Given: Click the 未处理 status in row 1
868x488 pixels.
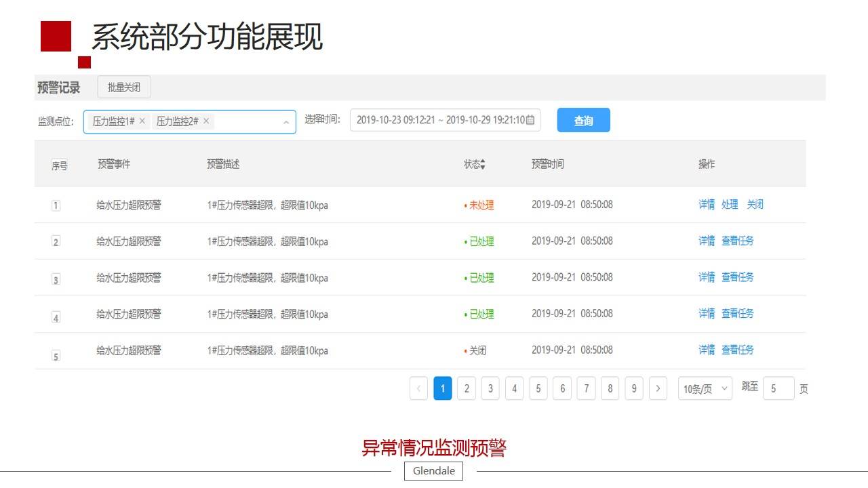Looking at the screenshot, I should click(x=479, y=205).
